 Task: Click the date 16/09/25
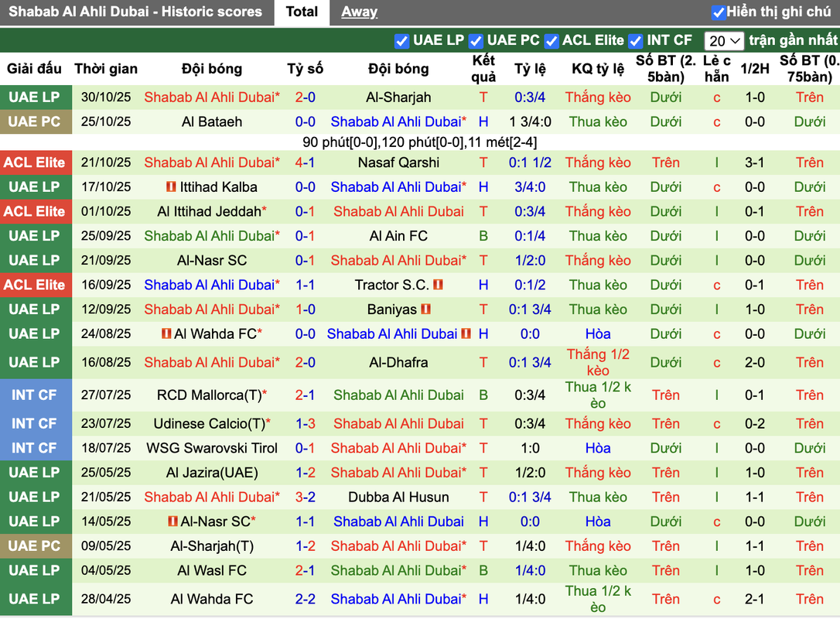tap(106, 285)
